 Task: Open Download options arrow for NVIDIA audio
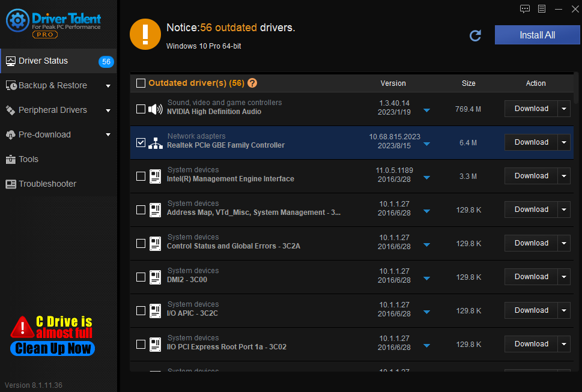(x=564, y=109)
